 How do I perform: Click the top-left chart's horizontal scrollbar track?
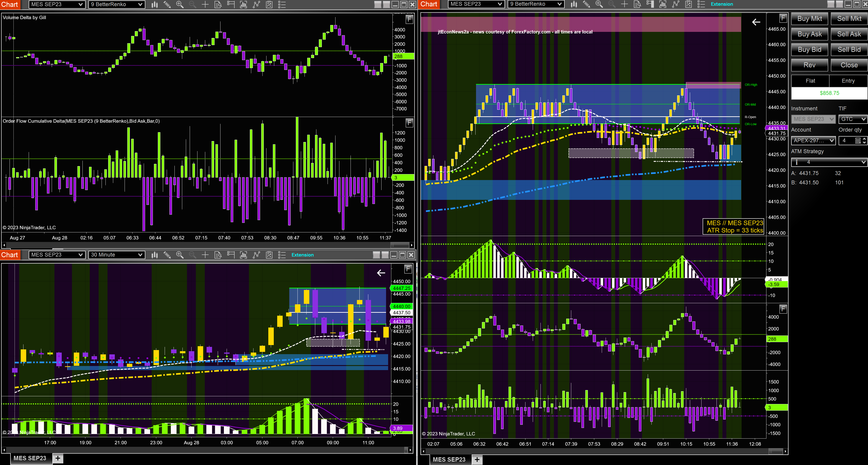click(207, 245)
